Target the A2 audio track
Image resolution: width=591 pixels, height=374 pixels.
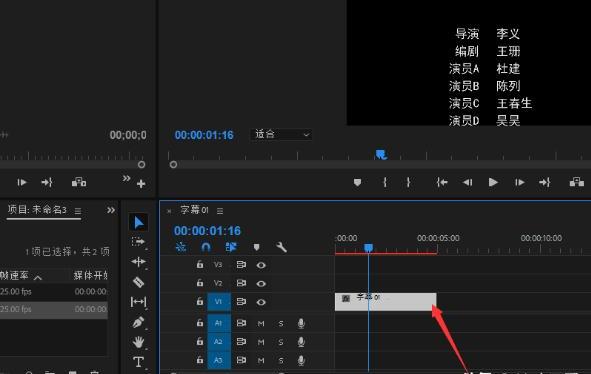pos(219,342)
